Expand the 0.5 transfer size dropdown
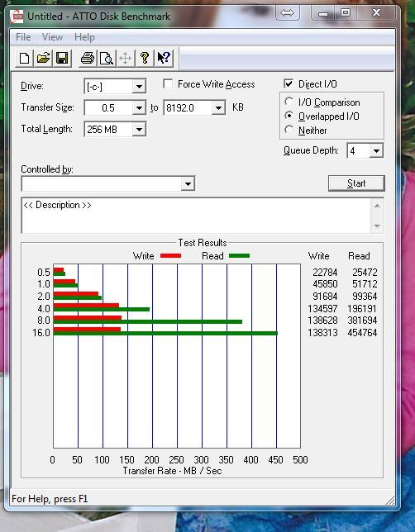 pos(139,108)
